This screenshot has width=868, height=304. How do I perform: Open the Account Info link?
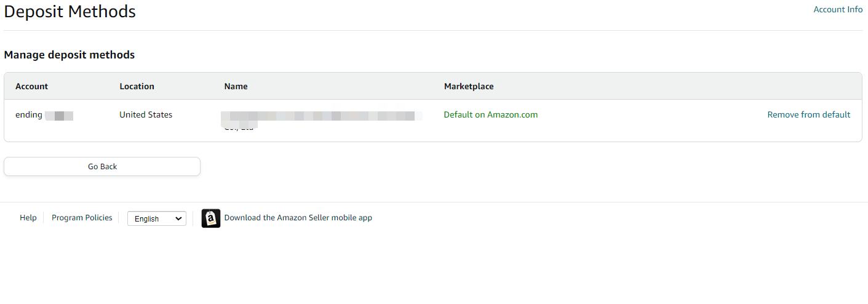[x=838, y=9]
